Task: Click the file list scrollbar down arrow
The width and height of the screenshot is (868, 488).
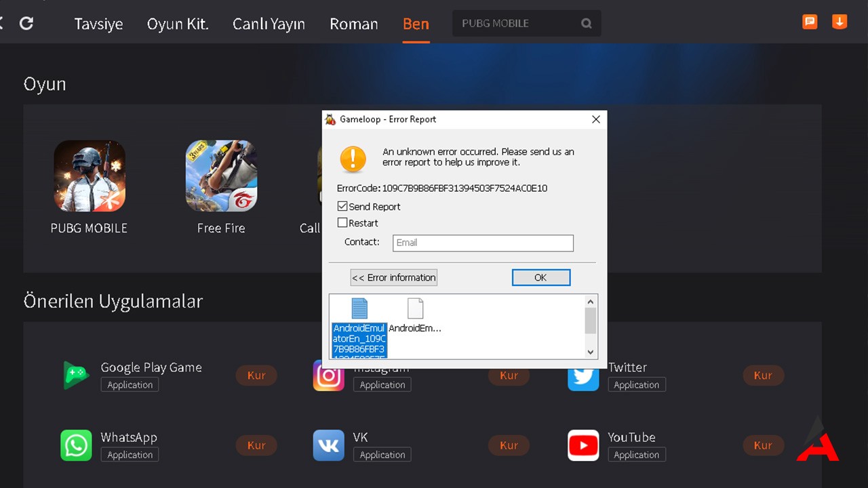Action: pos(590,352)
